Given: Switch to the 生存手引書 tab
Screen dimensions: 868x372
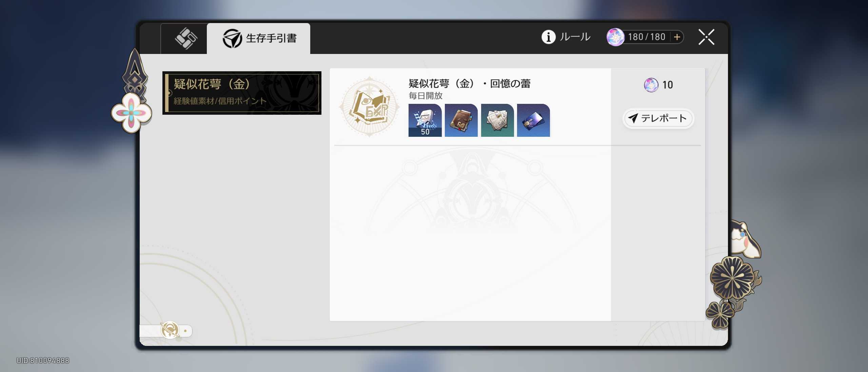Looking at the screenshot, I should click(x=259, y=38).
